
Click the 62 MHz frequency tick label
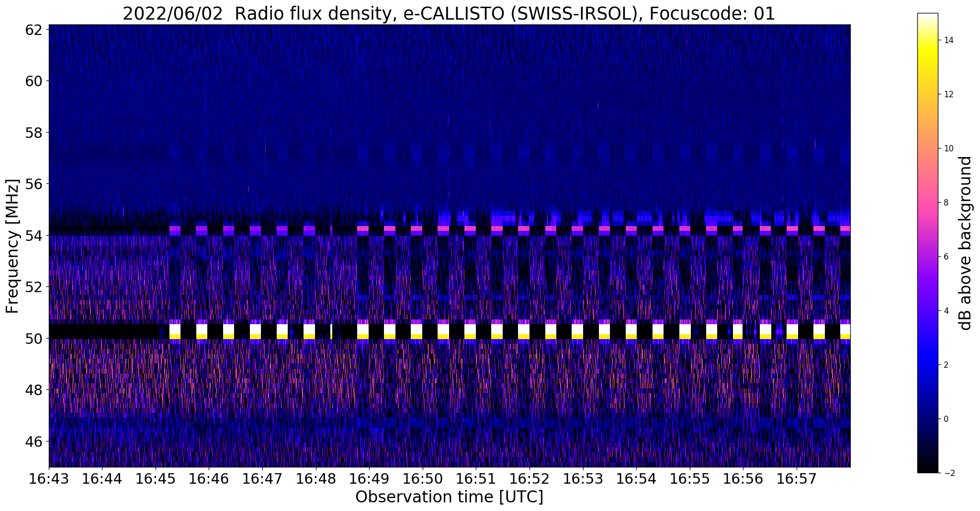(34, 29)
